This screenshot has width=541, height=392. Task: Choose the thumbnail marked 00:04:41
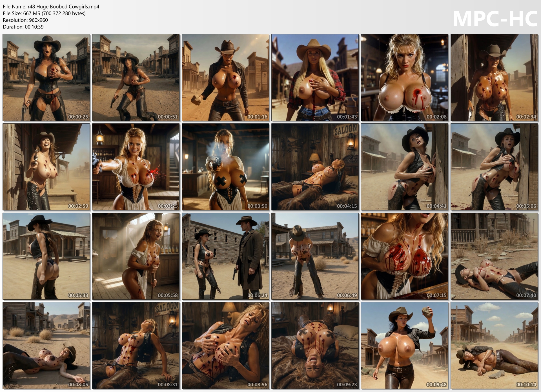click(x=405, y=167)
